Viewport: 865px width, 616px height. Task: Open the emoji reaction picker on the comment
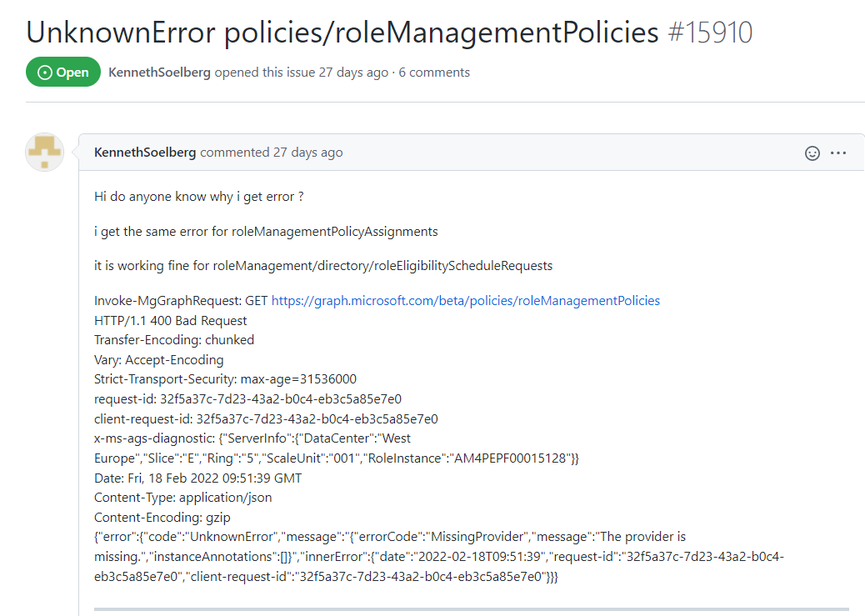[x=812, y=153]
